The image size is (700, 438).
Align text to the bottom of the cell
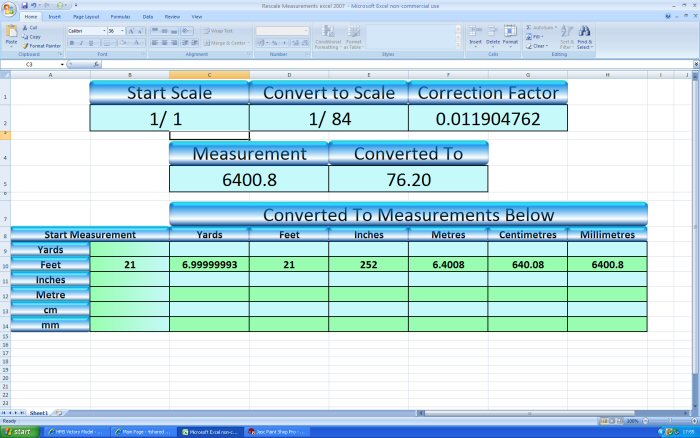174,31
